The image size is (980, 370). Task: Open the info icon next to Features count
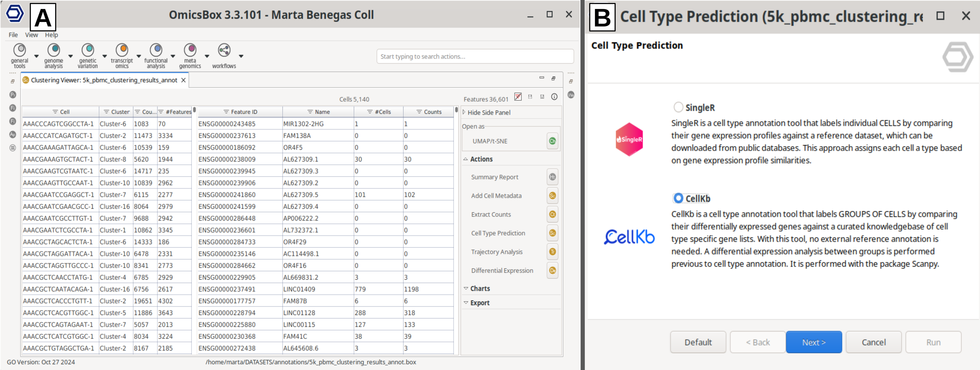(x=554, y=97)
